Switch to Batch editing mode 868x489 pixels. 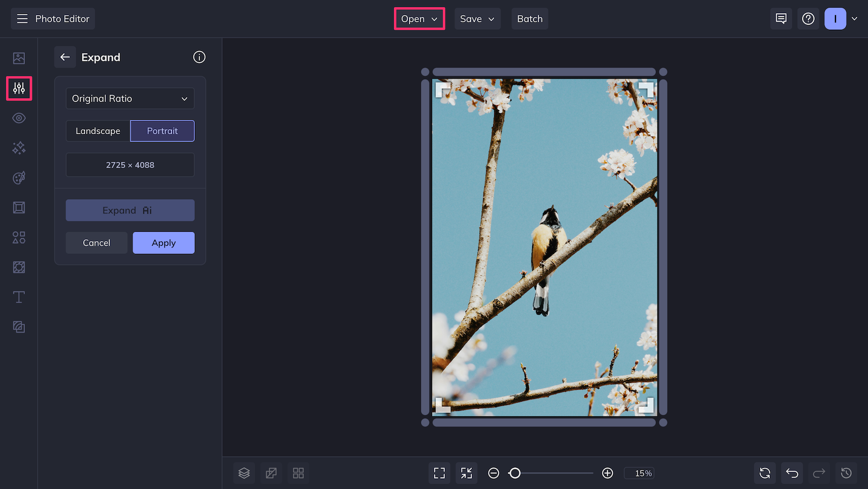[x=529, y=18]
